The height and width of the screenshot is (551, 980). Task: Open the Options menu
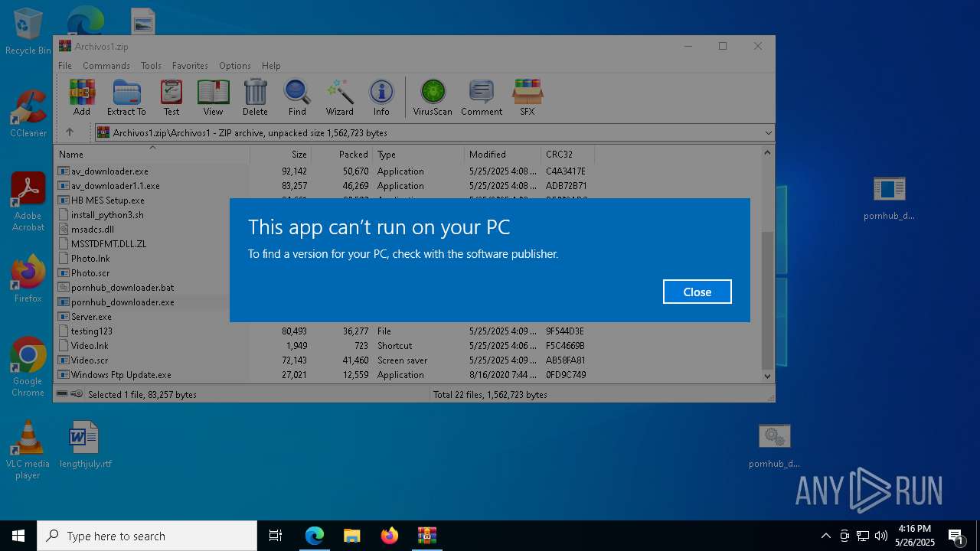234,66
